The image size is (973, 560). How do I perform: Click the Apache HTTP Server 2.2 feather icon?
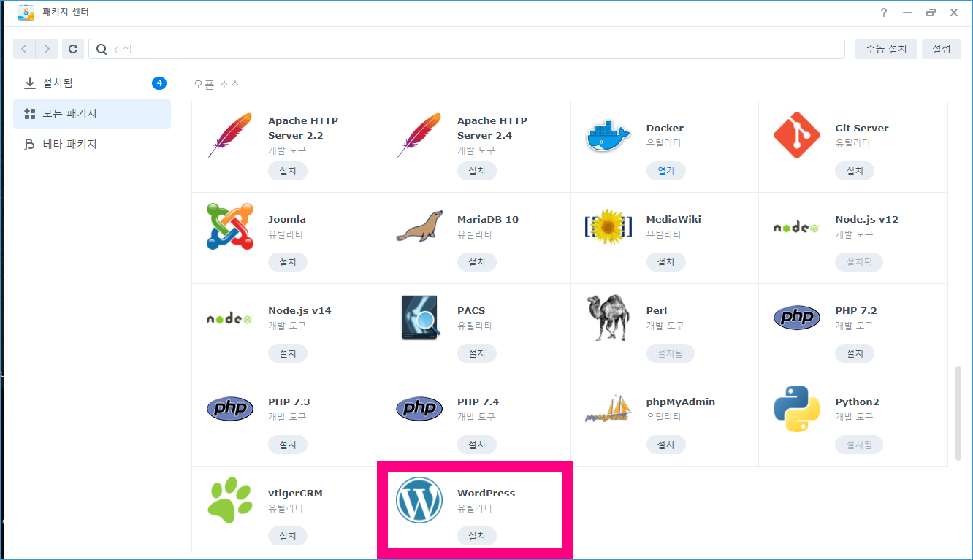click(230, 135)
